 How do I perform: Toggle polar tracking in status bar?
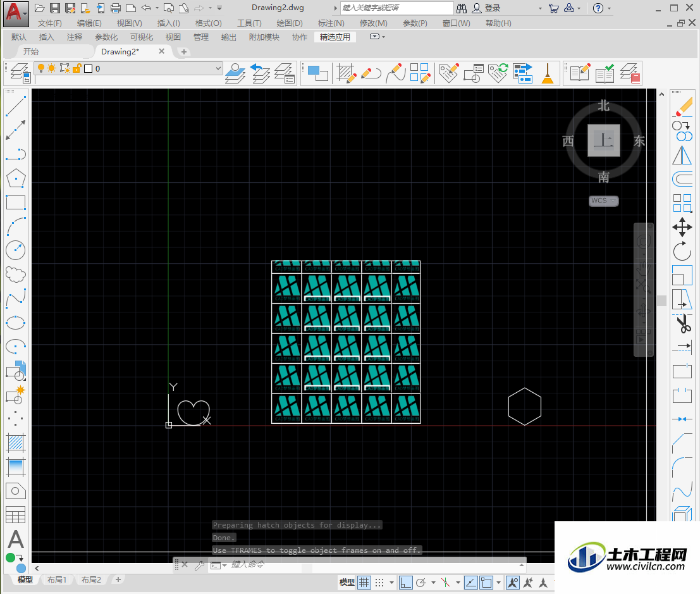421,583
